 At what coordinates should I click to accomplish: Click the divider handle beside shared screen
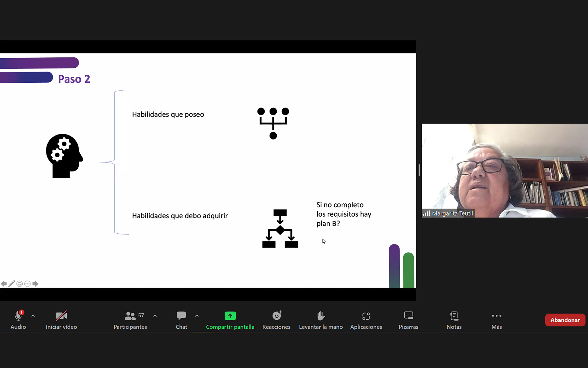(x=419, y=170)
